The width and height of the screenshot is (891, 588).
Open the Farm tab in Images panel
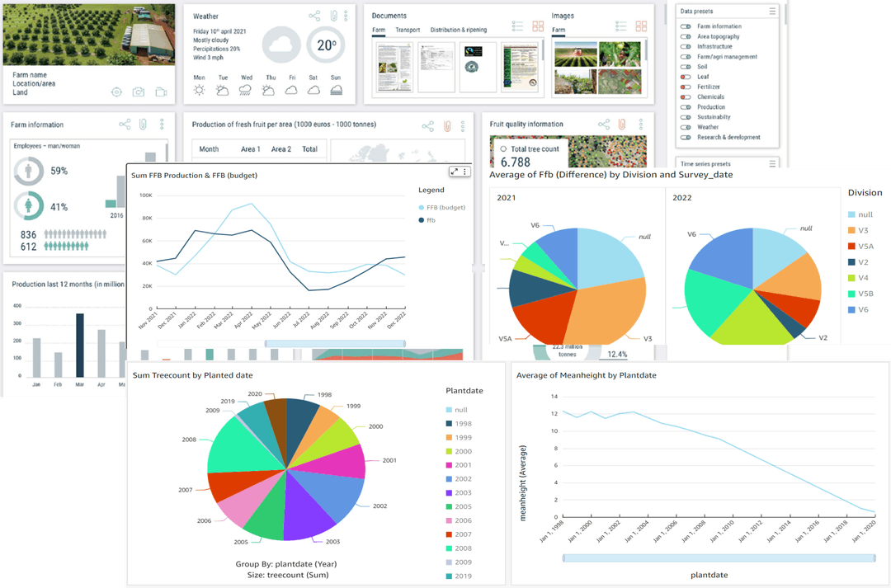[x=559, y=31]
